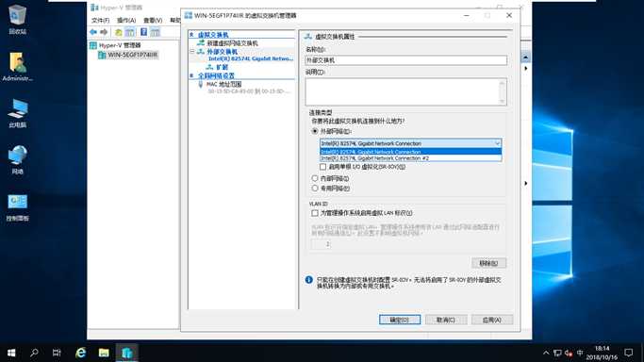Click the 应用 button

[x=492, y=320]
